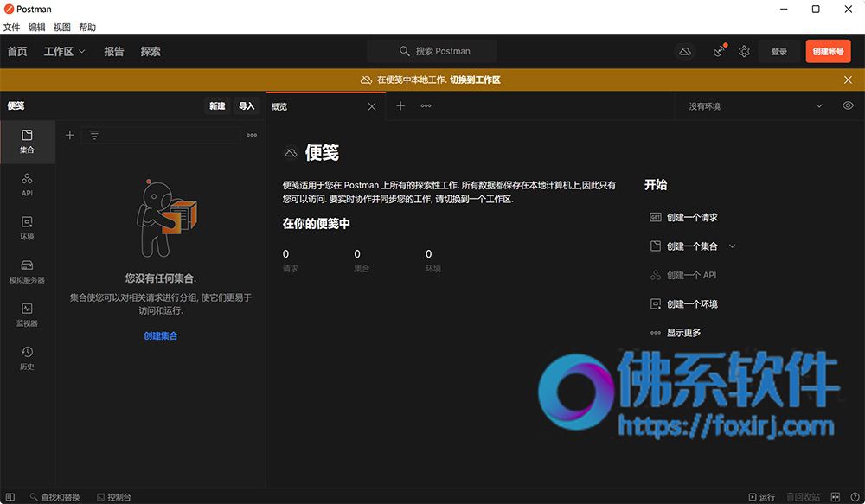The width and height of the screenshot is (865, 504).
Task: Open the collections panel three-dot options
Action: pos(252,135)
